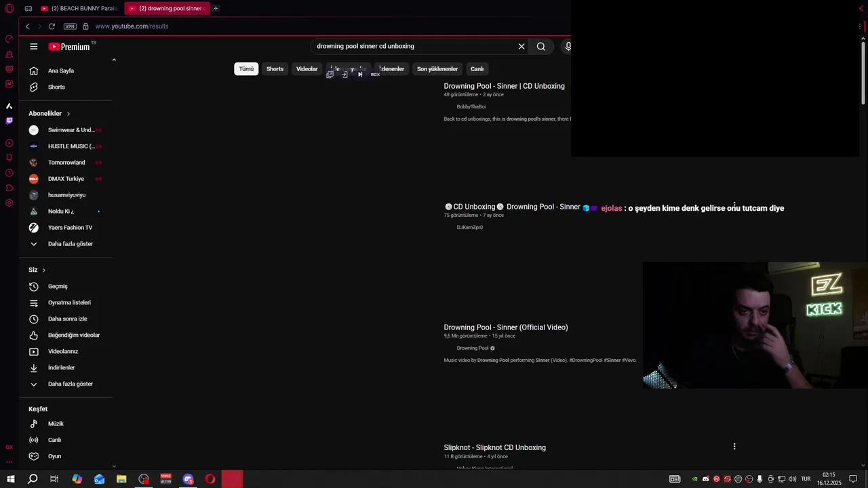The width and height of the screenshot is (868, 488).
Task: Open HUSTLE MUSIC subscription channel
Action: 66,146
